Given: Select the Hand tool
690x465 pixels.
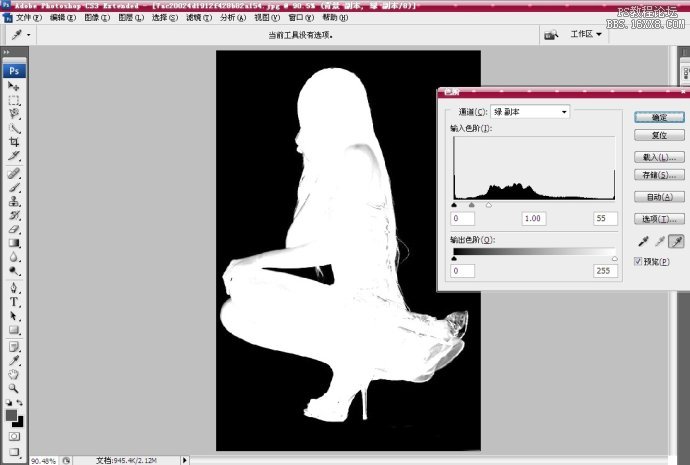Looking at the screenshot, I should [14, 374].
